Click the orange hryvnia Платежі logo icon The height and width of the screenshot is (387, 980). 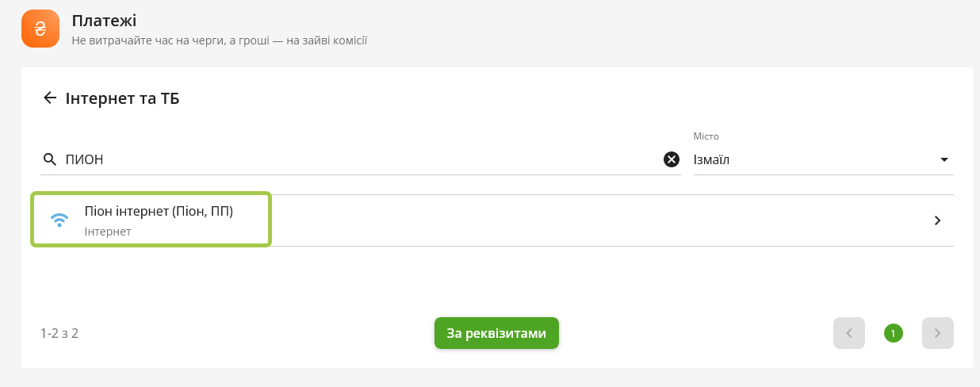(x=40, y=29)
